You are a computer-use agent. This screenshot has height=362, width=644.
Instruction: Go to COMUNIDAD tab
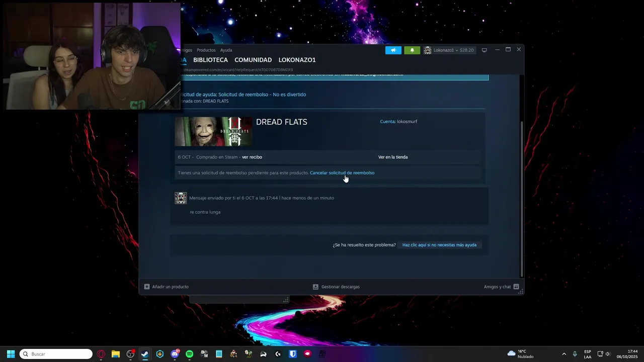click(253, 60)
